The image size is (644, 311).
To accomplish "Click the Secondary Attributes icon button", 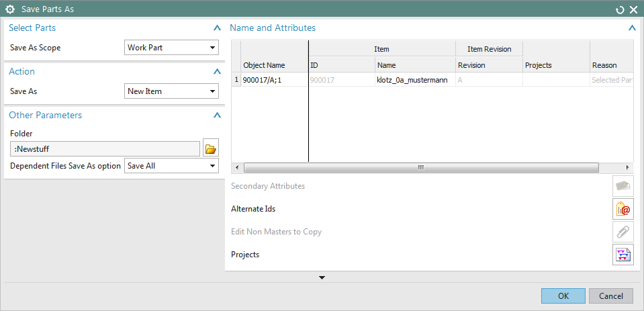I will [x=623, y=186].
